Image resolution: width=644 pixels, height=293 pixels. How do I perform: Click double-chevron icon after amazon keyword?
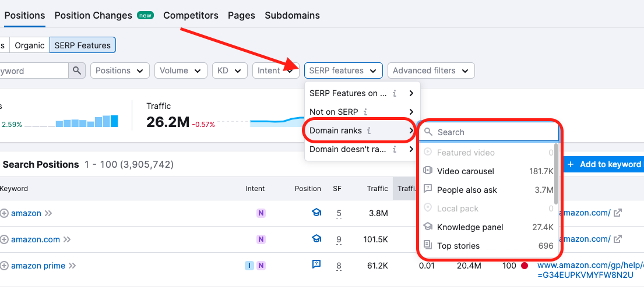(x=48, y=213)
